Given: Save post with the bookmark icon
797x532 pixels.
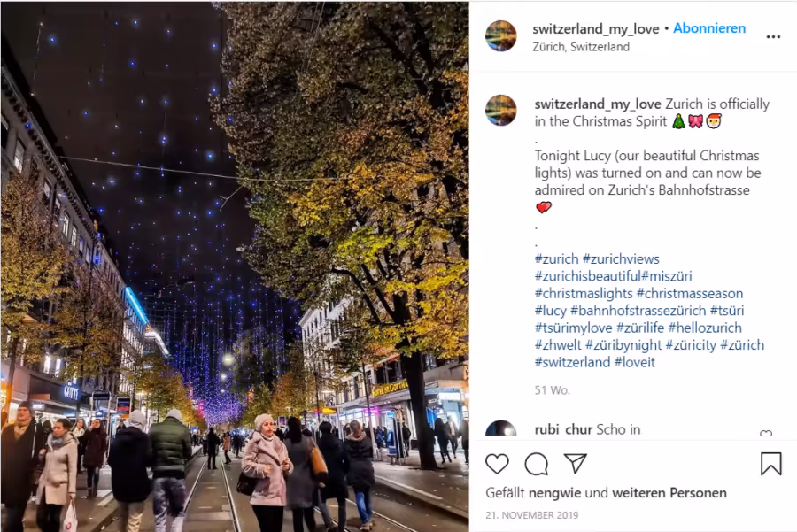Looking at the screenshot, I should tap(770, 464).
